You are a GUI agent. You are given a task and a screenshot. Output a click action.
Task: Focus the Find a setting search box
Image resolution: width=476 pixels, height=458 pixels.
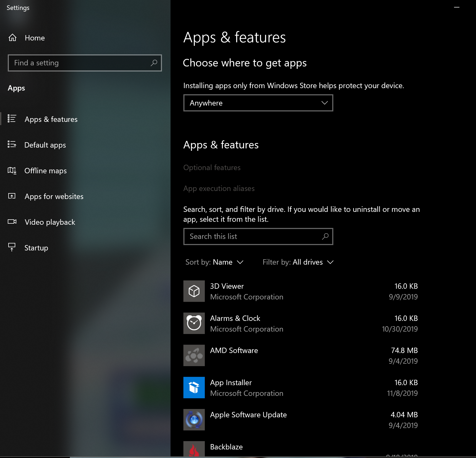pos(85,63)
